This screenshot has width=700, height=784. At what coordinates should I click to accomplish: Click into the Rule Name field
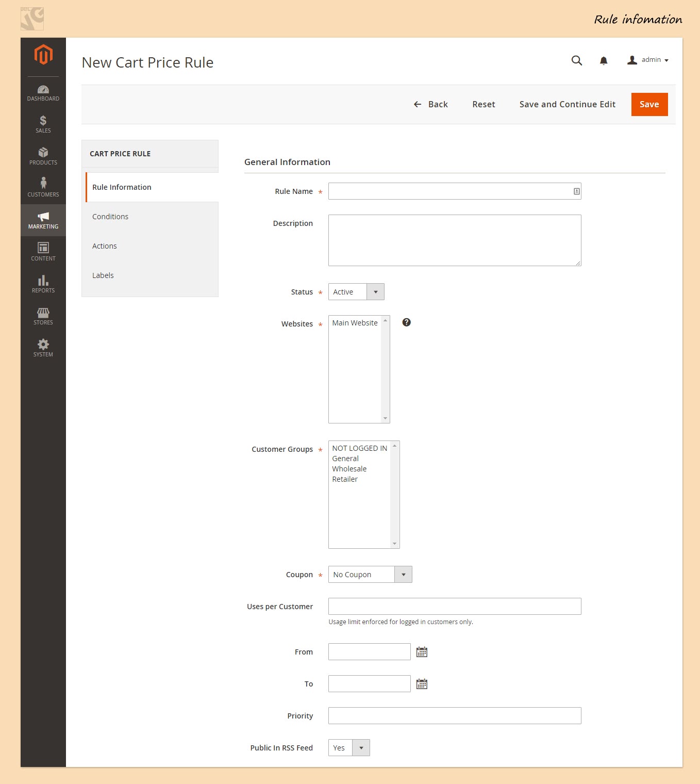pos(451,191)
